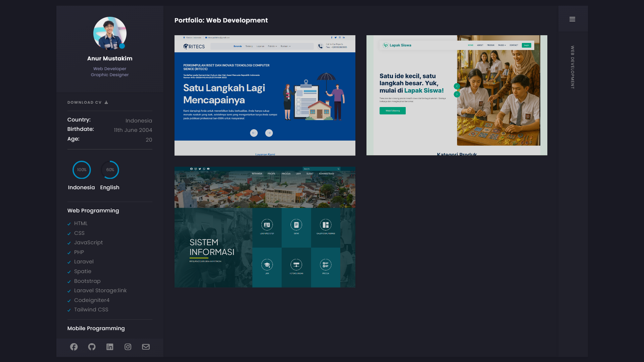Select Beranda in the RITECS navigation
The image size is (644, 362).
tap(238, 46)
